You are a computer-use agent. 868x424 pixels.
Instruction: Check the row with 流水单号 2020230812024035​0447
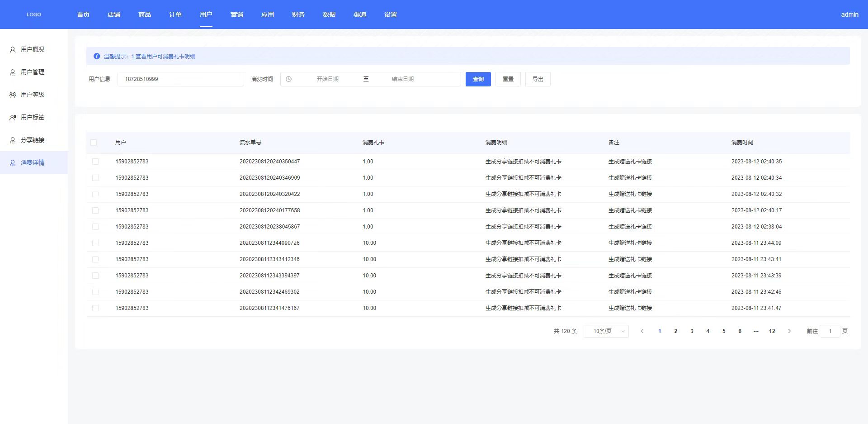coord(95,162)
